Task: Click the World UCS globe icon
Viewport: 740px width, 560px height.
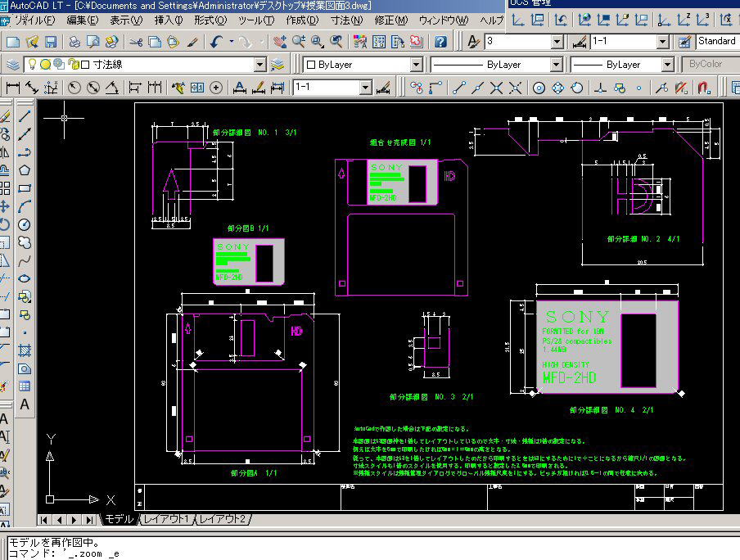Action: pyautogui.click(x=584, y=20)
